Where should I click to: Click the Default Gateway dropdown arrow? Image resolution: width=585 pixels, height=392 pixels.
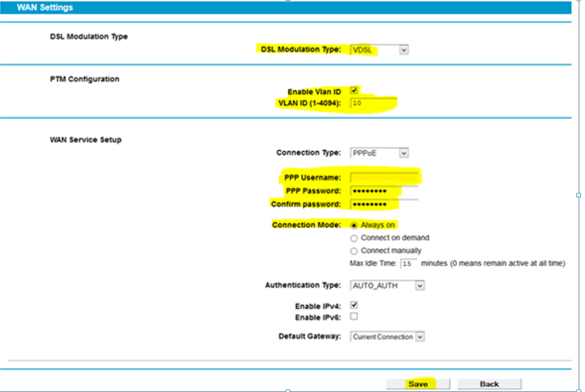[420, 337]
